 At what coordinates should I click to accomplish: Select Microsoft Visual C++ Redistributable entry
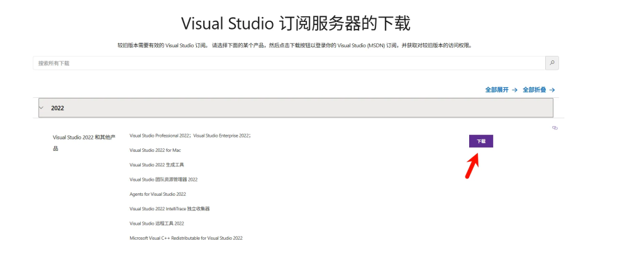(x=186, y=238)
